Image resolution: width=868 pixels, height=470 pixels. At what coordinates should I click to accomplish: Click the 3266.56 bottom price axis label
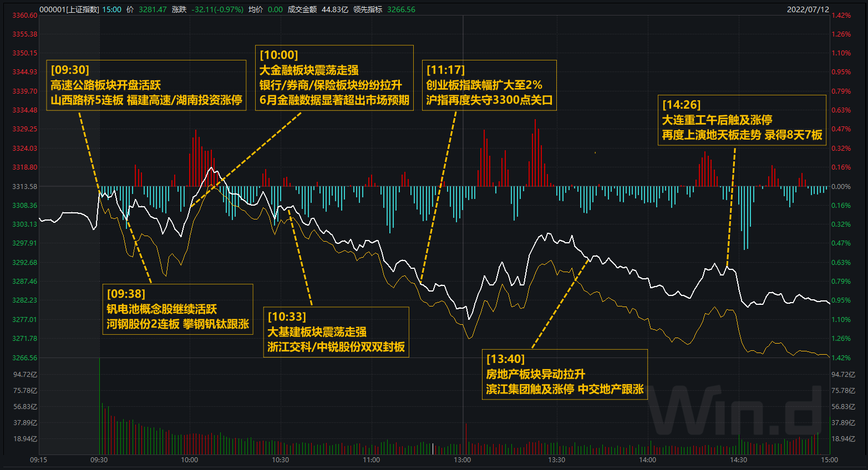point(25,358)
